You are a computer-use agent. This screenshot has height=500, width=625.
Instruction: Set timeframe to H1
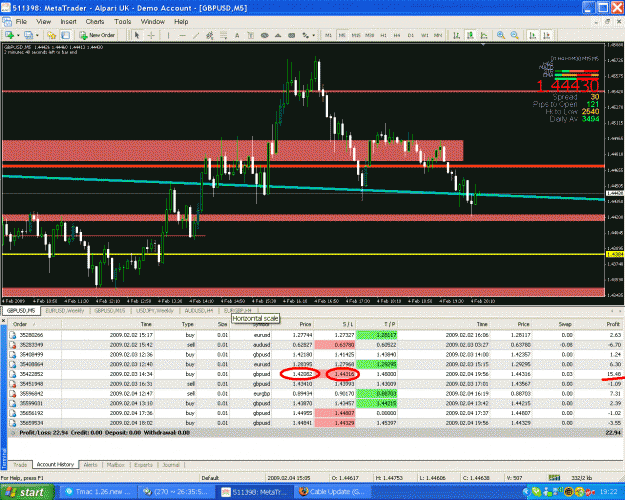pos(383,35)
